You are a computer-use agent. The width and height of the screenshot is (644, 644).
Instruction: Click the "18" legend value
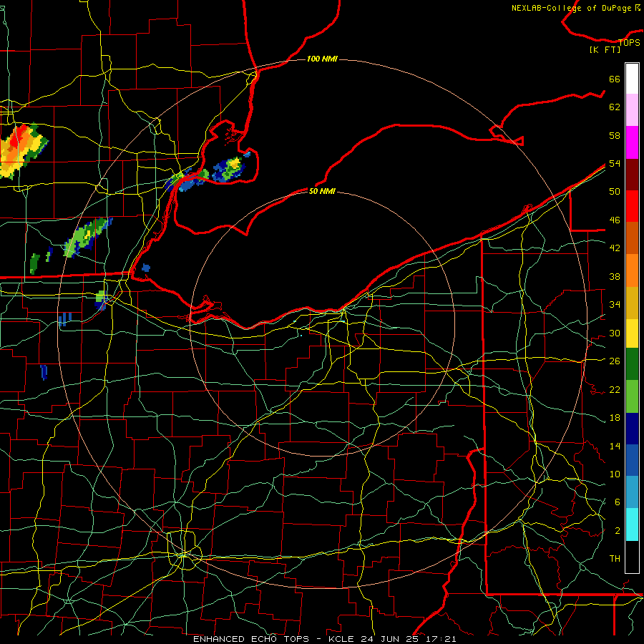pos(615,418)
